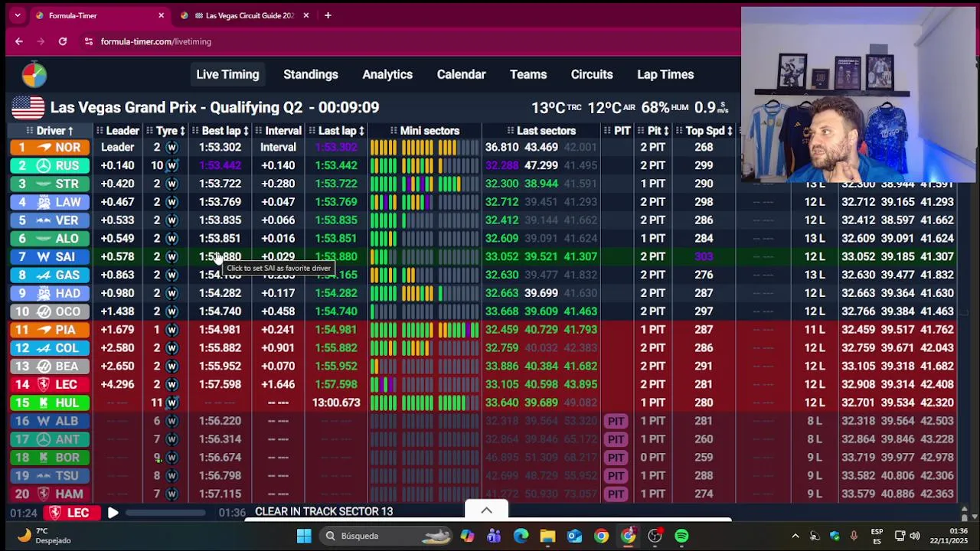Open the weather widget showing 7°C
The image size is (980, 551).
coord(44,536)
